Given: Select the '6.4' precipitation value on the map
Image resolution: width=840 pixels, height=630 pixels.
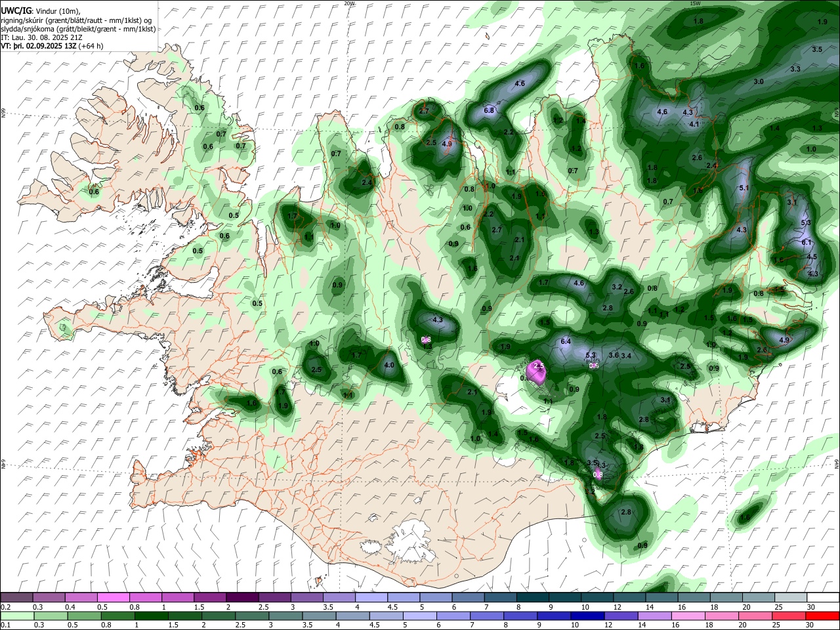Looking at the screenshot, I should (566, 342).
